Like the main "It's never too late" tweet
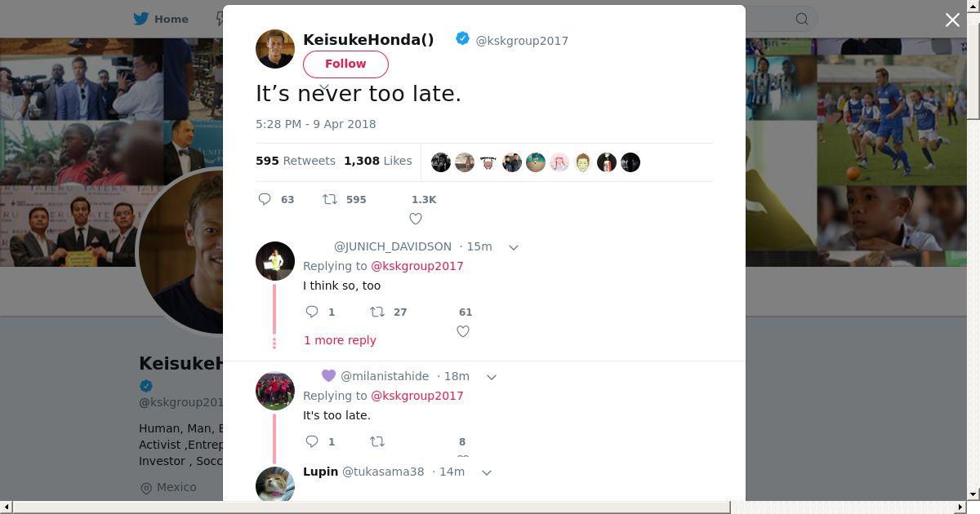This screenshot has height=514, width=980. click(x=416, y=219)
